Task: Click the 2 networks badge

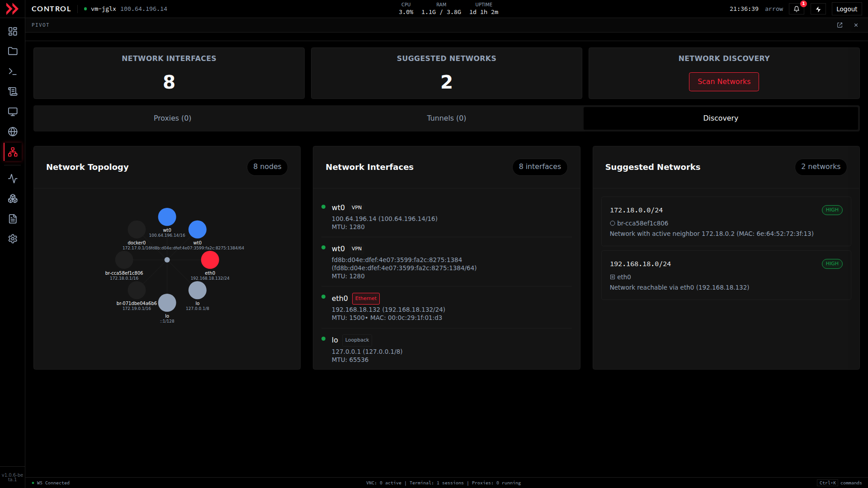Action: tap(821, 167)
